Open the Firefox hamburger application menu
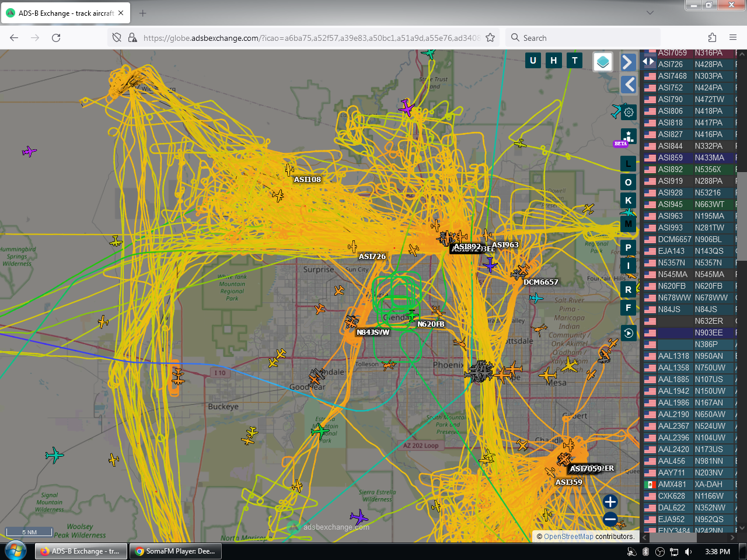The image size is (747, 560). point(733,37)
